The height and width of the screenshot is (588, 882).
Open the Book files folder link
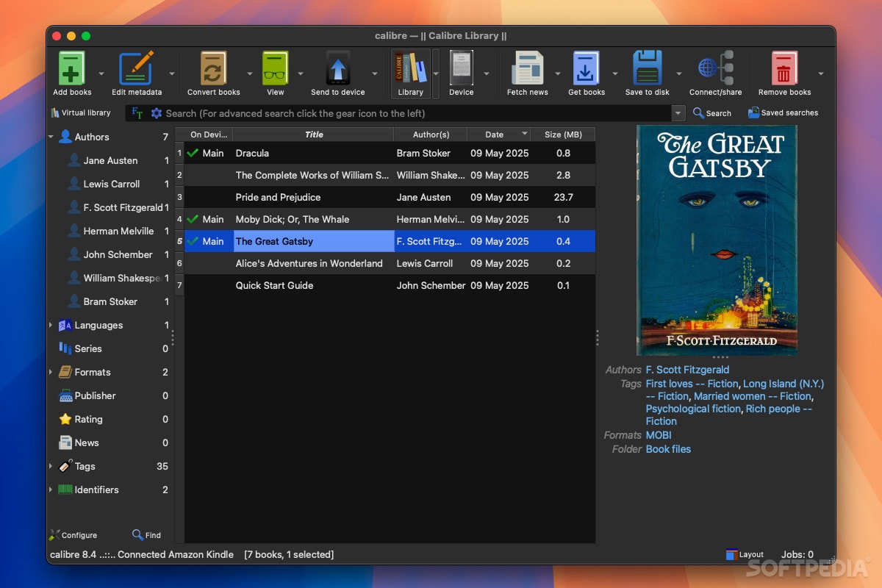click(x=668, y=449)
